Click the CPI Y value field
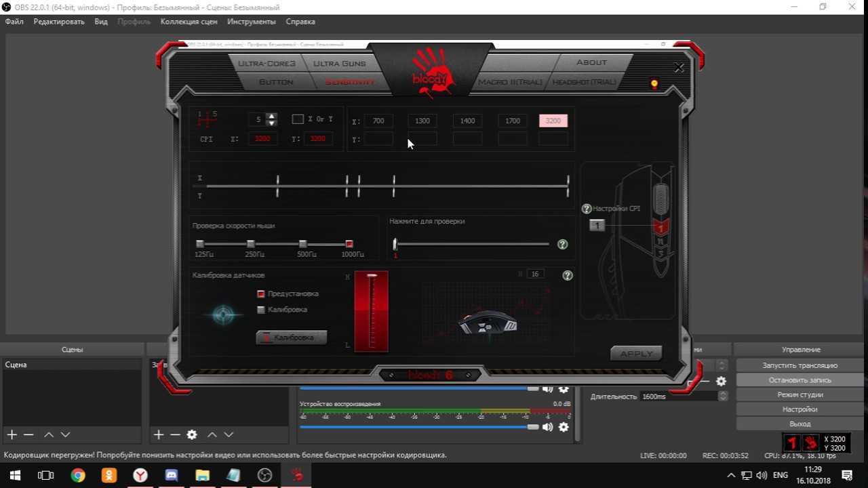The image size is (868, 488). (317, 138)
